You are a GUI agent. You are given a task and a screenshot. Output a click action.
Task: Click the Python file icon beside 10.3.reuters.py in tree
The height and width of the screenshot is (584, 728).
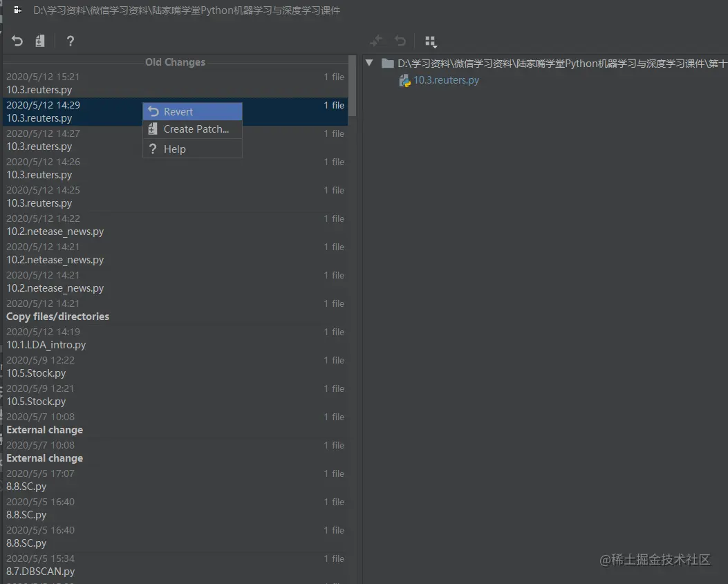click(x=404, y=81)
